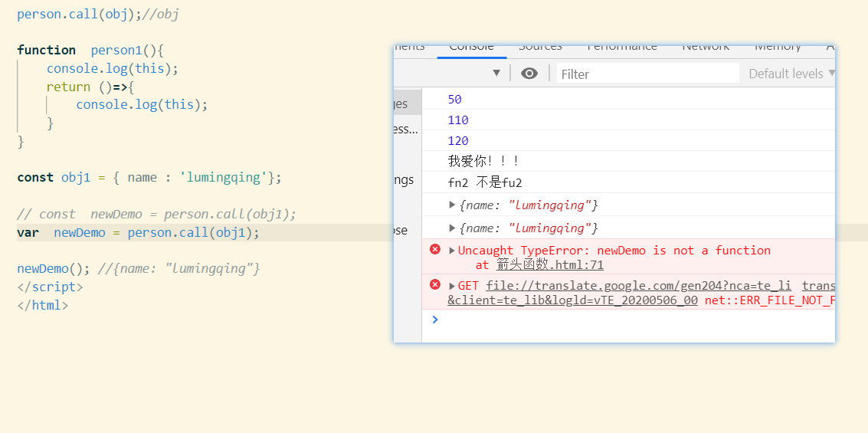
Task: Expand the GET request error entry
Action: click(452, 287)
